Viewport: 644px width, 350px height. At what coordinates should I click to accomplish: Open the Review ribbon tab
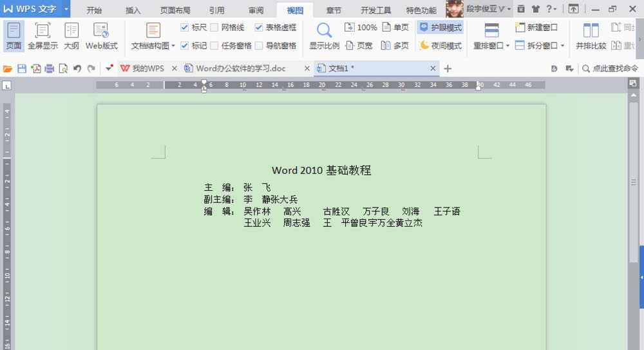[256, 10]
